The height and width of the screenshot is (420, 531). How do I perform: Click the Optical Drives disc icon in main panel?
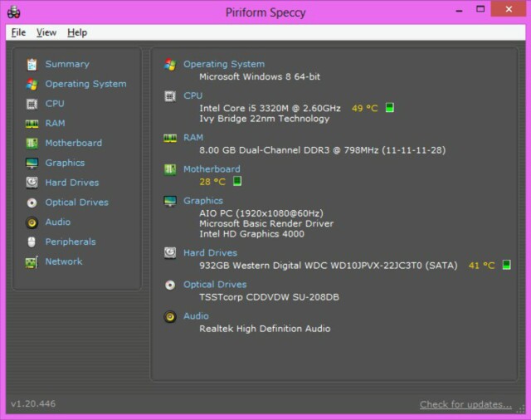170,285
